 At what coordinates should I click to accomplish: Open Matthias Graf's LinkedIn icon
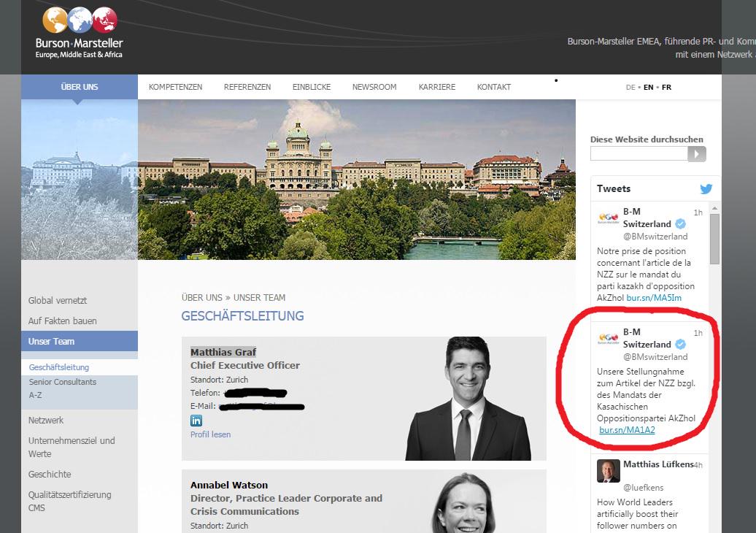point(196,421)
